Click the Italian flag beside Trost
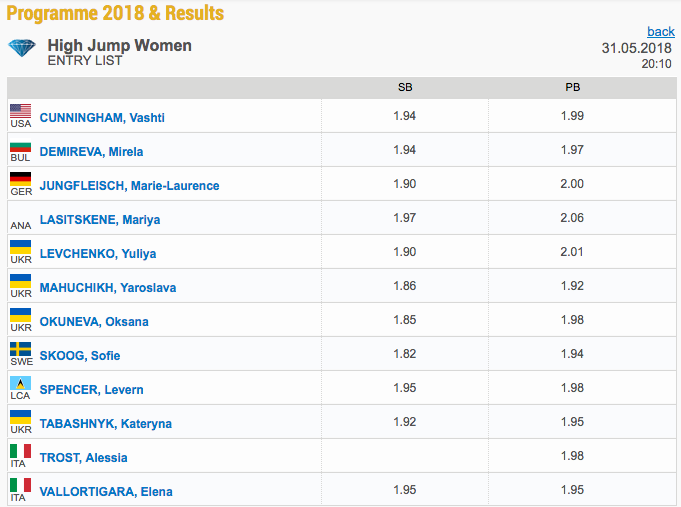This screenshot has height=507, width=681. (x=20, y=451)
